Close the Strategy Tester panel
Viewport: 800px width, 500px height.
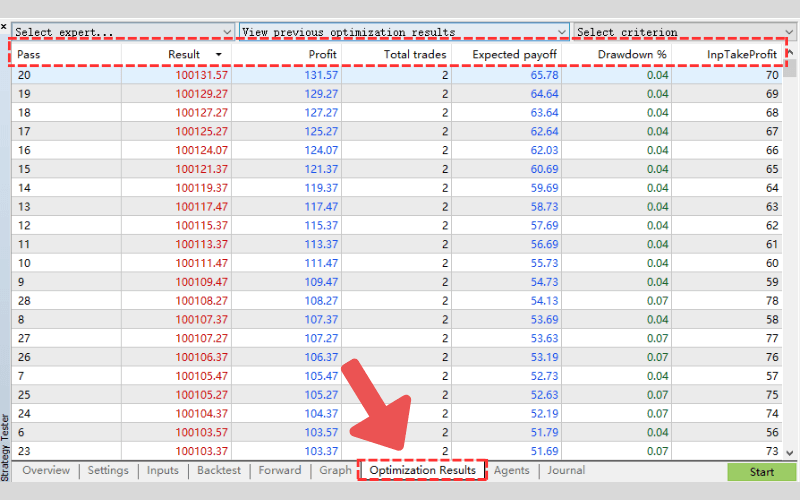(4, 27)
